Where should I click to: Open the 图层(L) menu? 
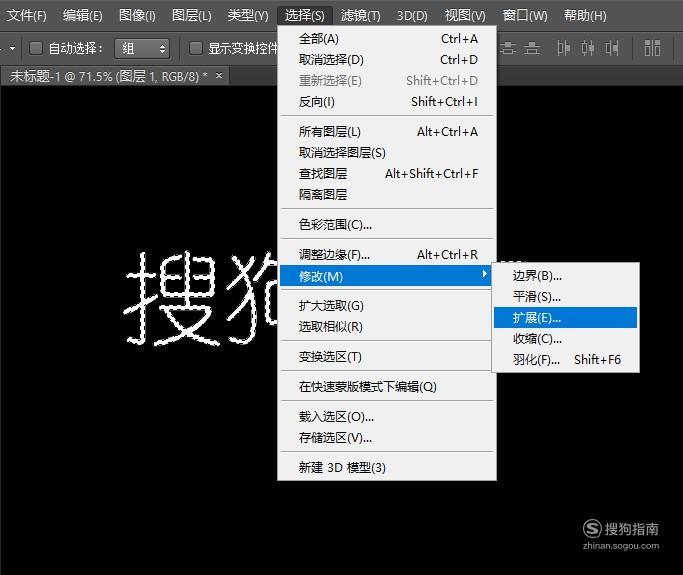point(192,16)
